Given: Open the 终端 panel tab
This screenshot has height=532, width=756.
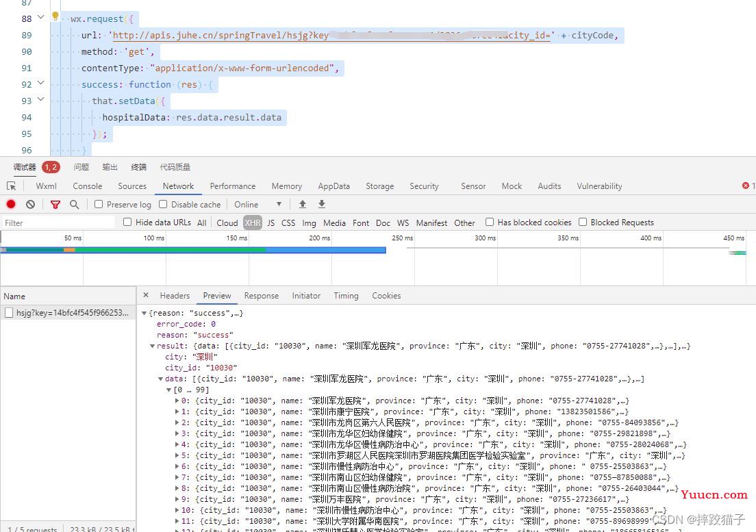Looking at the screenshot, I should 139,167.
